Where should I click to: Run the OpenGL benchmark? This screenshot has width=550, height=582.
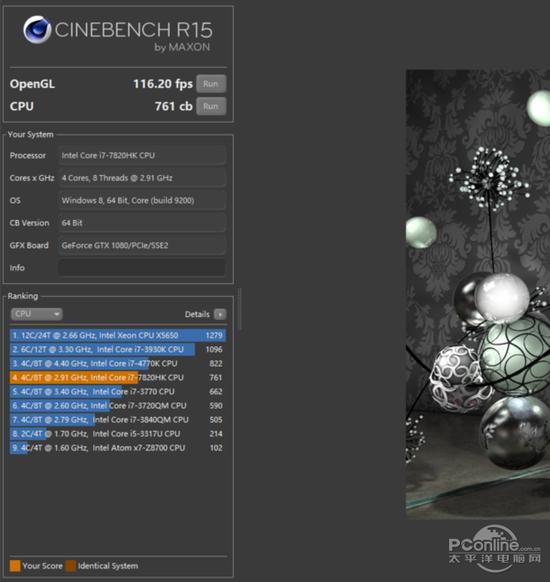[211, 84]
